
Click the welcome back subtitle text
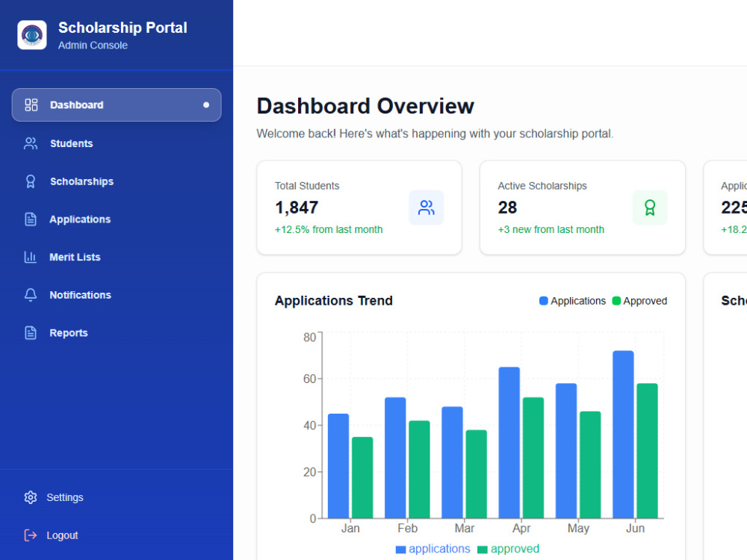click(435, 134)
